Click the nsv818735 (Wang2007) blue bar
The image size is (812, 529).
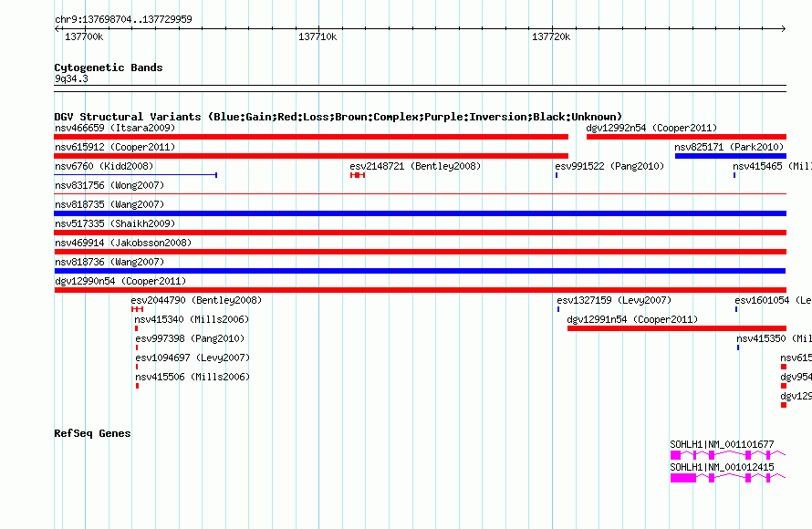421,213
